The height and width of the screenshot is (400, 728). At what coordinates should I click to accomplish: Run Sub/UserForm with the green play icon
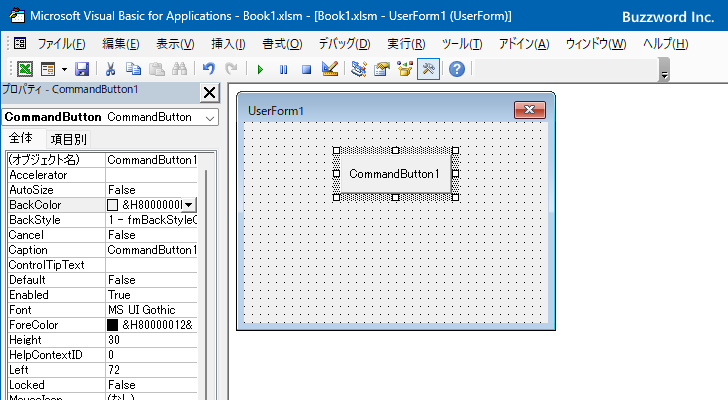pyautogui.click(x=260, y=70)
